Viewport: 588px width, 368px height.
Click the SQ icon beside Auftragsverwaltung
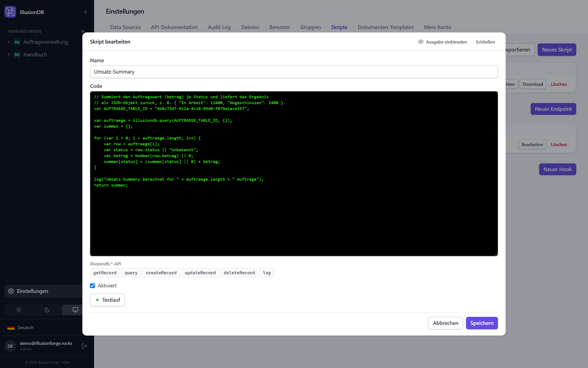pyautogui.click(x=17, y=42)
